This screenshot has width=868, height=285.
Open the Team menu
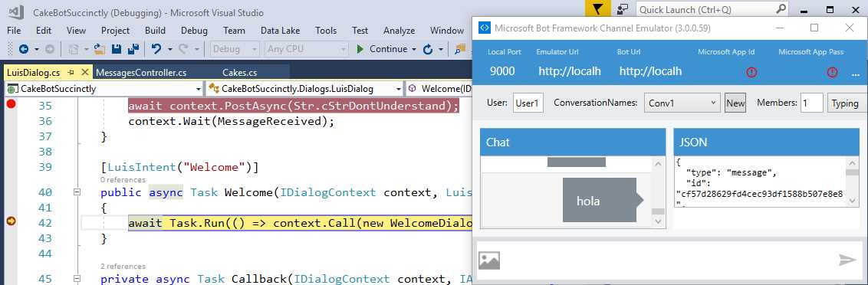point(234,31)
